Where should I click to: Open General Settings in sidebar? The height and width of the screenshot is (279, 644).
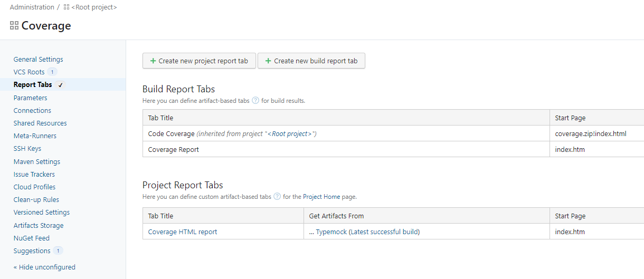38,60
